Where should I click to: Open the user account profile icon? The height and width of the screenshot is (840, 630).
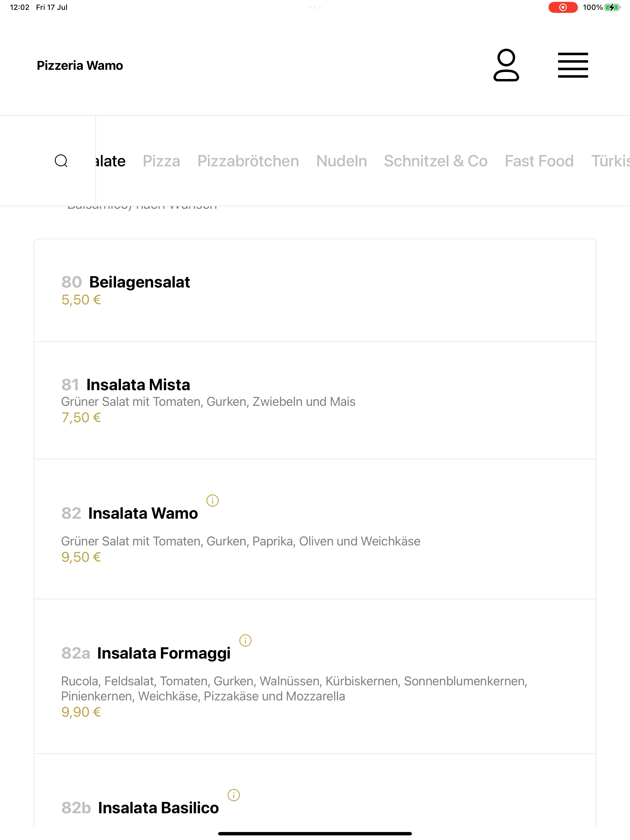tap(506, 65)
